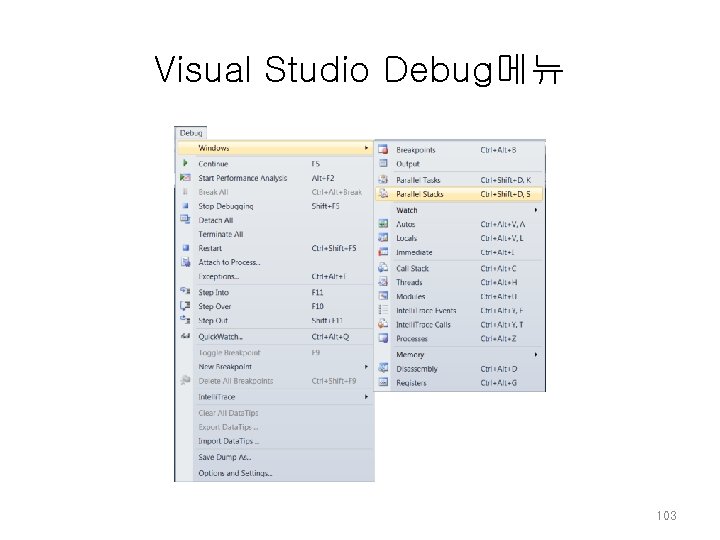The height and width of the screenshot is (540, 720).
Task: Choose Export DataTips ... entry
Action: coord(228,427)
